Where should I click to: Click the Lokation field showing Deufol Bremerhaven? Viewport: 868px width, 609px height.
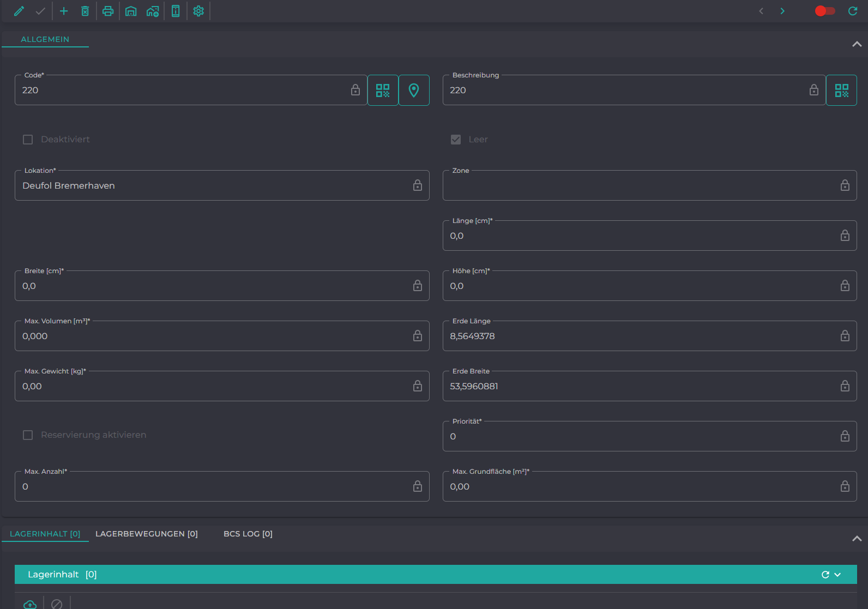tap(222, 185)
